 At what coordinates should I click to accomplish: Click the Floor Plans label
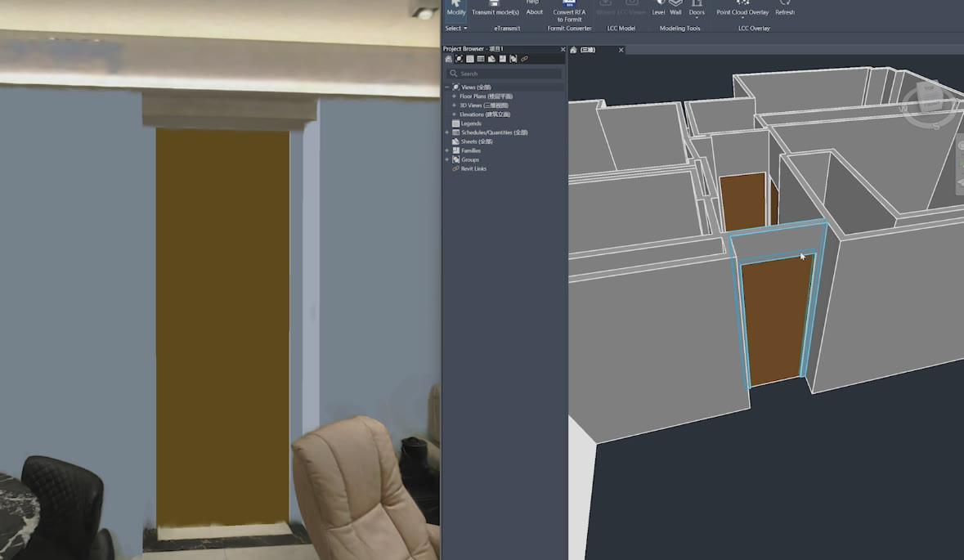[486, 96]
